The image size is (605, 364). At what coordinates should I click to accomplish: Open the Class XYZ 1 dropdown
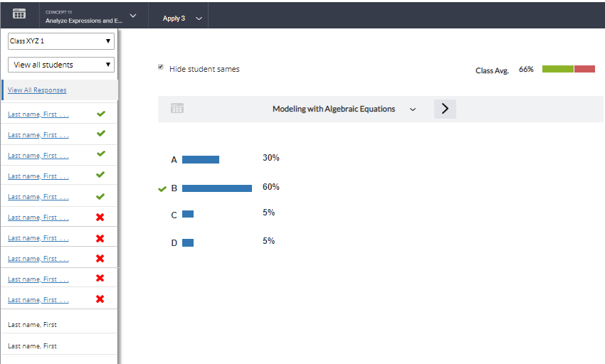coord(60,41)
